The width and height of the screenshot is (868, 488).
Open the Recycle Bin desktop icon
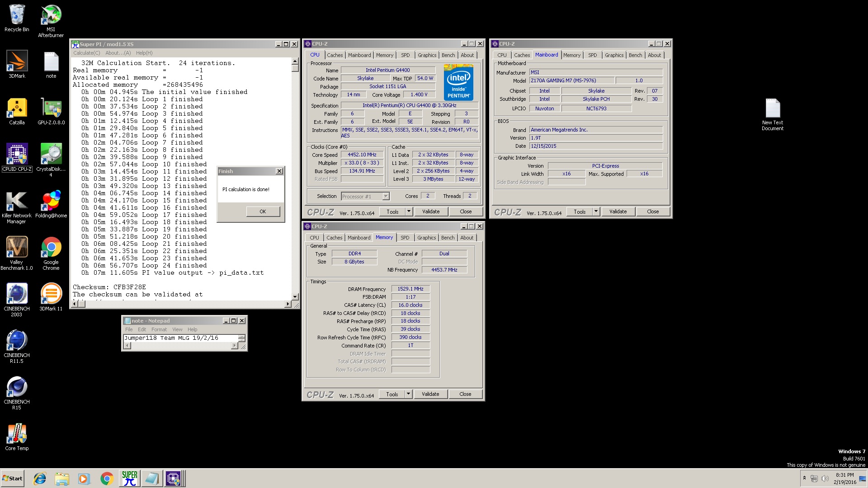[x=17, y=18]
